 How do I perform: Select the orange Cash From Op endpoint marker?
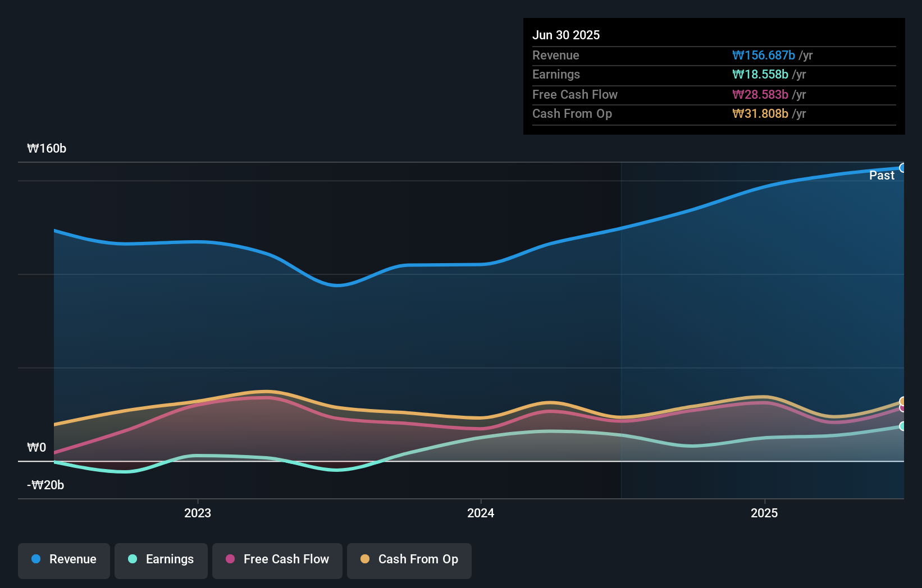click(902, 400)
